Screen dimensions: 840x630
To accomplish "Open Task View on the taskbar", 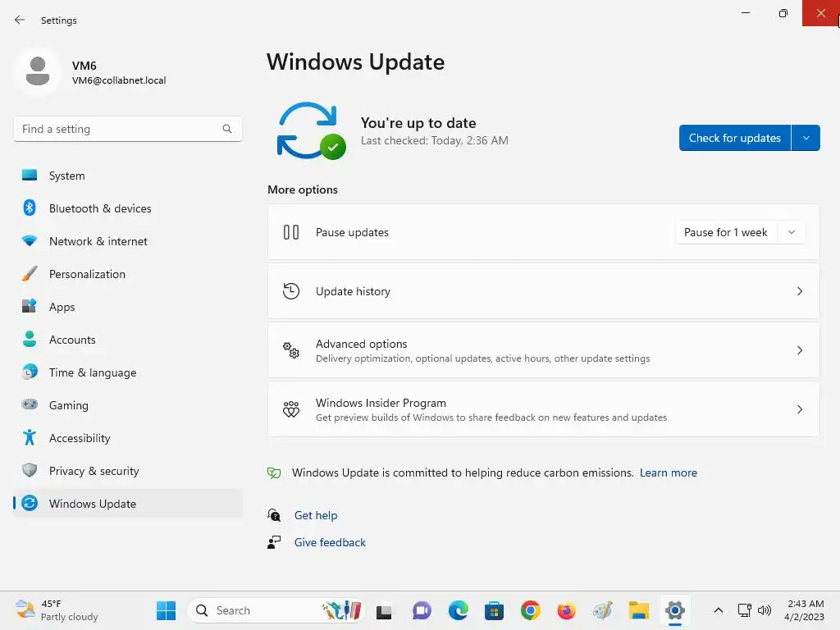I will tap(384, 610).
